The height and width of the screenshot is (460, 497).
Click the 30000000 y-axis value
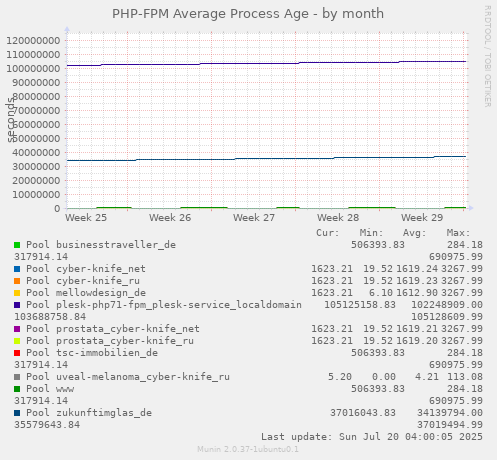36,167
